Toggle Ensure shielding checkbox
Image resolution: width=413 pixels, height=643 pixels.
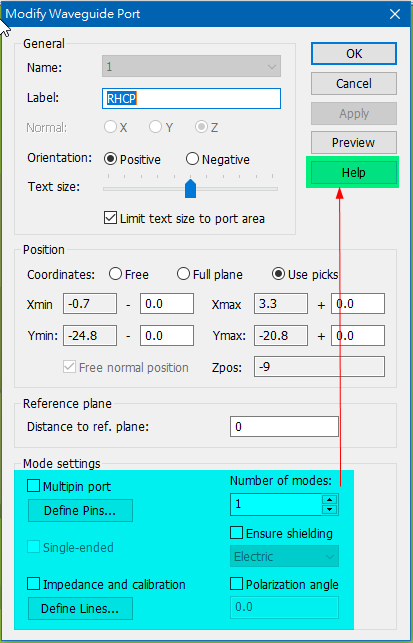[237, 533]
